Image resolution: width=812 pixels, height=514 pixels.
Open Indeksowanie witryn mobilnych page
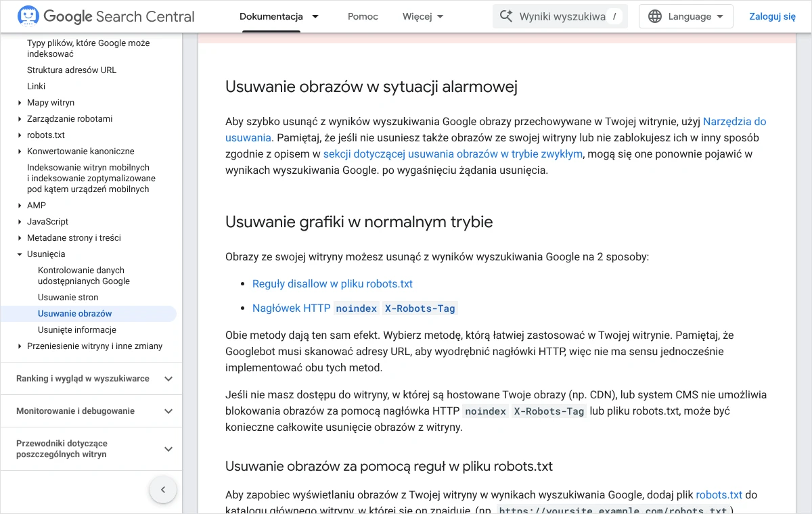91,179
